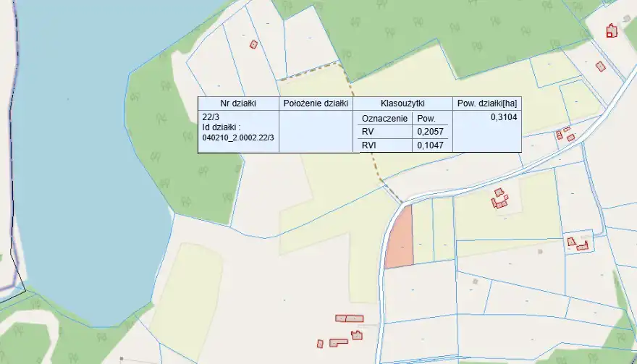
Task: Click parcel number 22/3 in the table
Action: click(x=211, y=117)
